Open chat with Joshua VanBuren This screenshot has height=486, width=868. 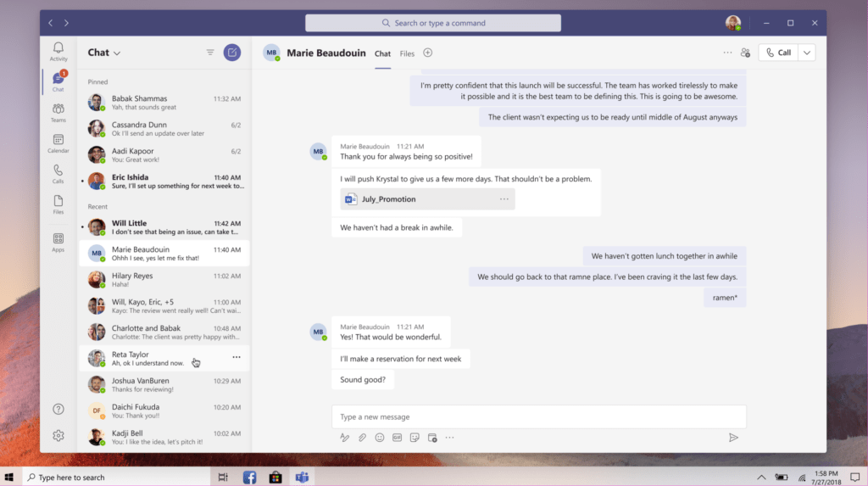tap(164, 384)
